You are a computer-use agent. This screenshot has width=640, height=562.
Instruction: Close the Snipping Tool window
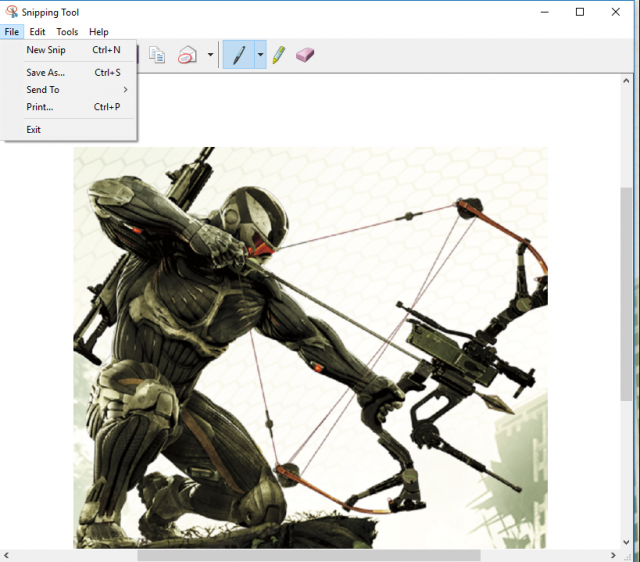coord(616,12)
